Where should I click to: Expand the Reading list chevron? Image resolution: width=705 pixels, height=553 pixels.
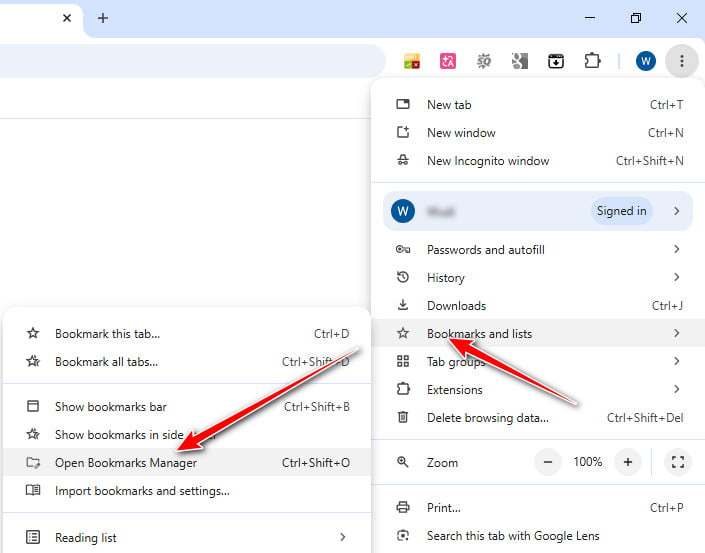click(x=343, y=537)
